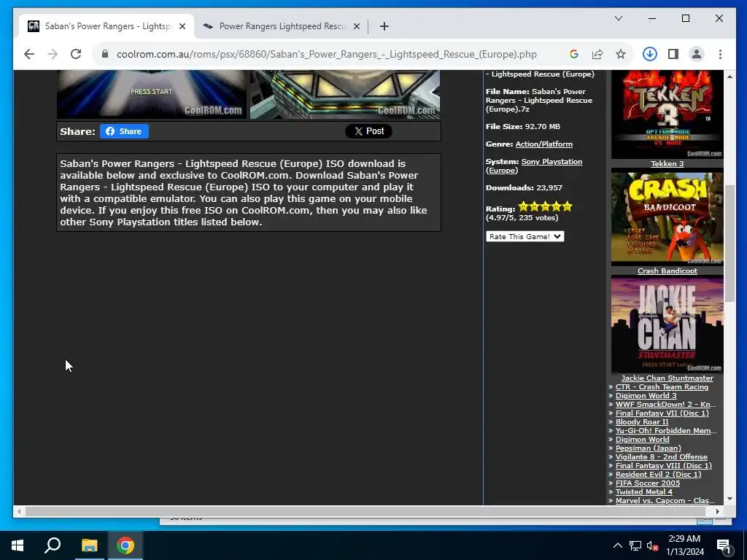The height and width of the screenshot is (560, 747).
Task: Open the Rate This Game dropdown
Action: point(525,237)
